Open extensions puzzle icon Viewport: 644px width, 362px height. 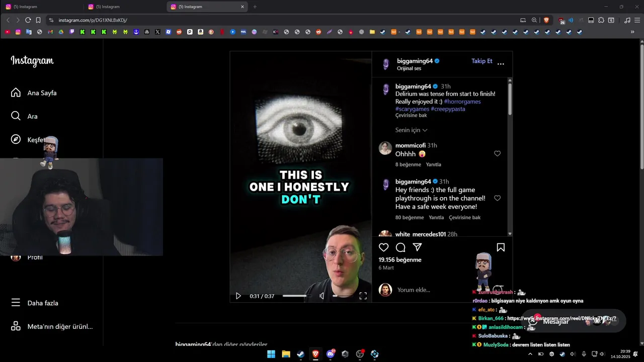[601, 20]
